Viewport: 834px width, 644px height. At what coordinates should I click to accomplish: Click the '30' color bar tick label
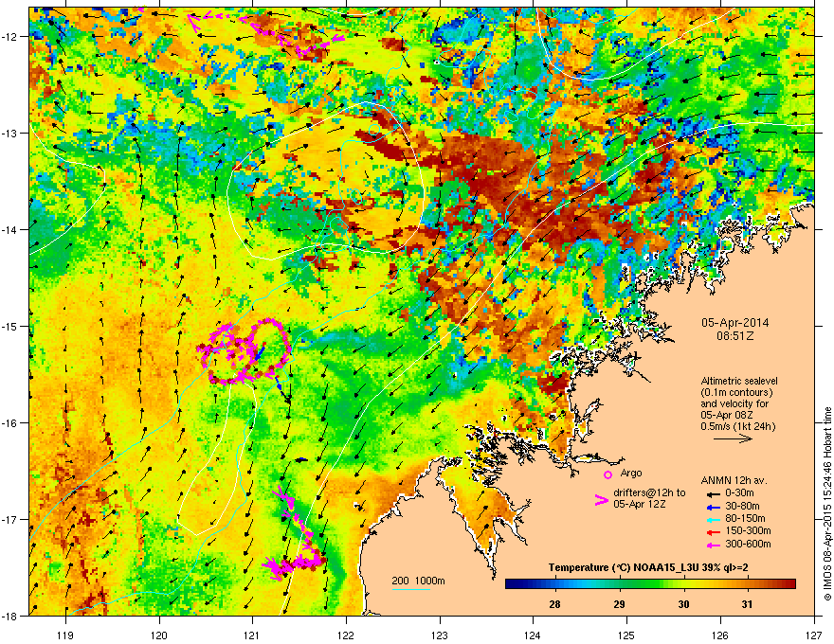(x=683, y=604)
